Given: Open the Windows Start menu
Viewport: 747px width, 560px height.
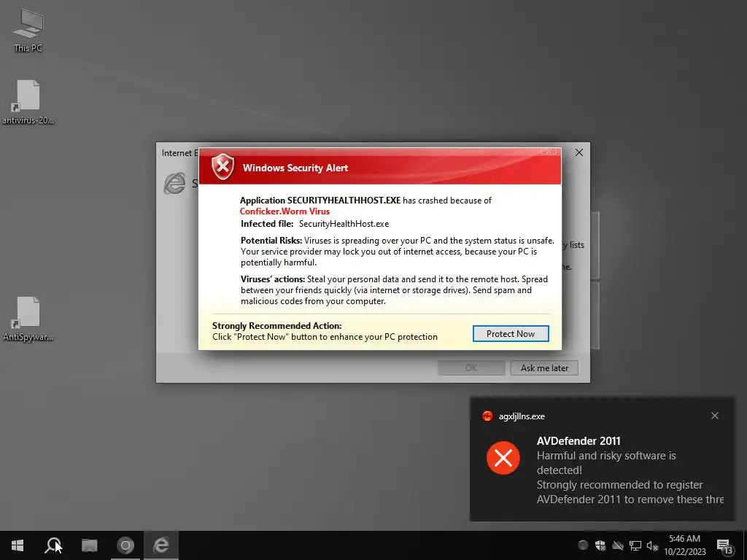Looking at the screenshot, I should click(18, 545).
